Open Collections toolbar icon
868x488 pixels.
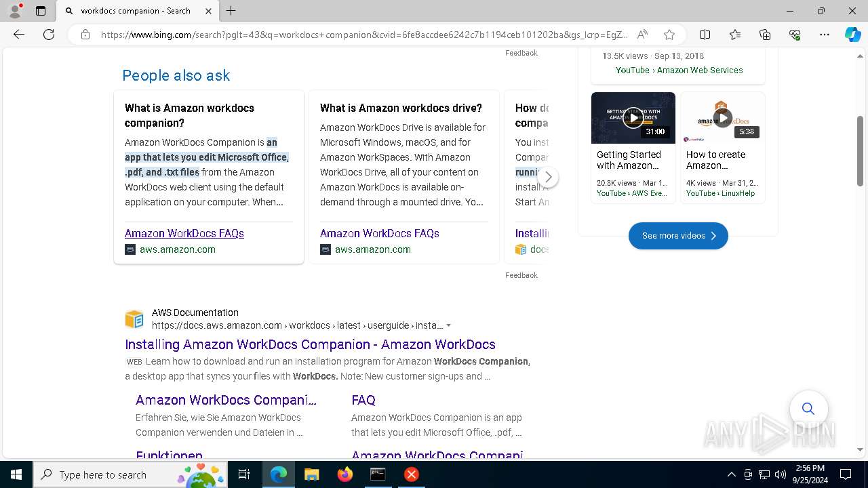click(x=765, y=35)
